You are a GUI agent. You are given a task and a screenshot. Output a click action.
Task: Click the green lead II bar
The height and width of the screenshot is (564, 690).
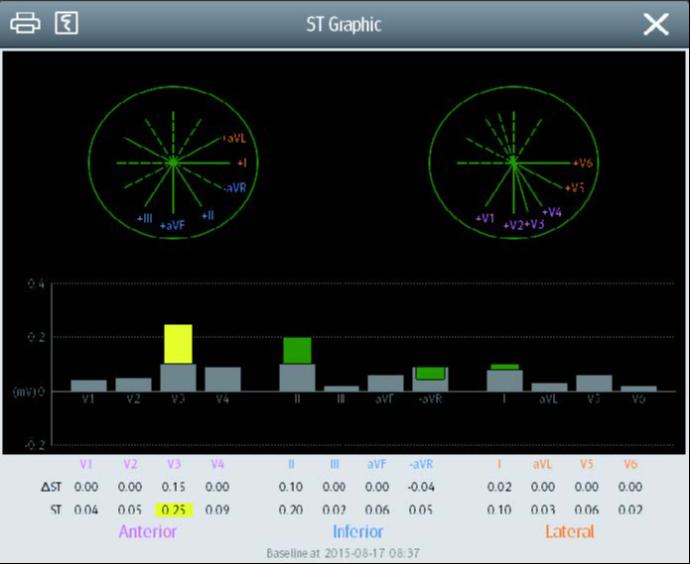[x=297, y=351]
